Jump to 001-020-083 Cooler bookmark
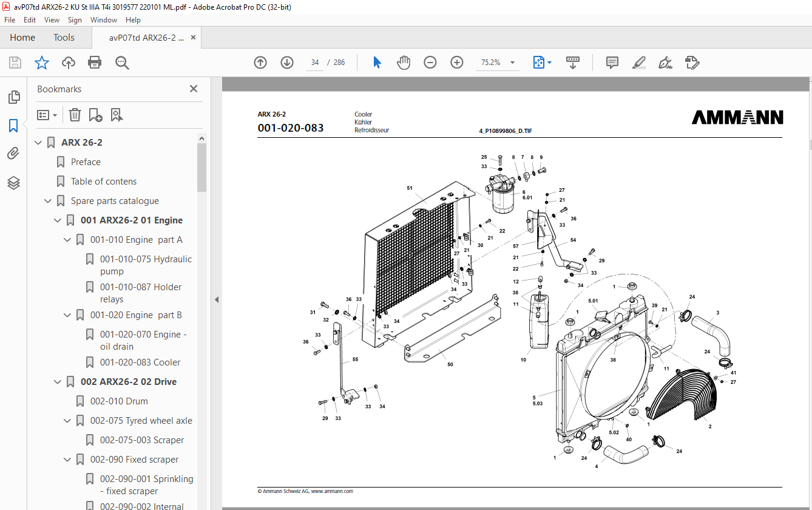Viewport: 812px width, 510px height. tap(140, 362)
